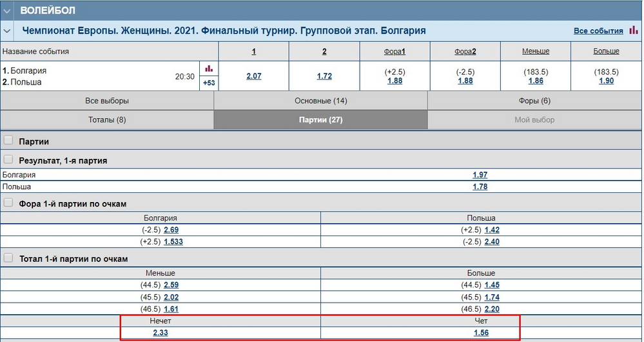Viewport: 644px width, 342px height.
Task: Pick Нечет odds 2.33
Action: point(161,332)
